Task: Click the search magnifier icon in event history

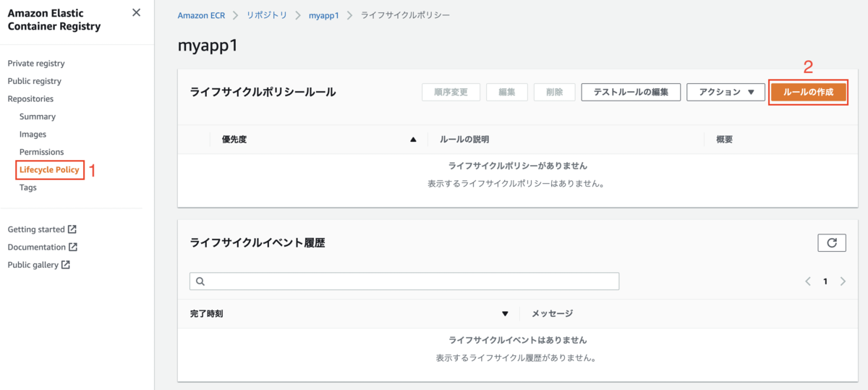Action: 200,281
